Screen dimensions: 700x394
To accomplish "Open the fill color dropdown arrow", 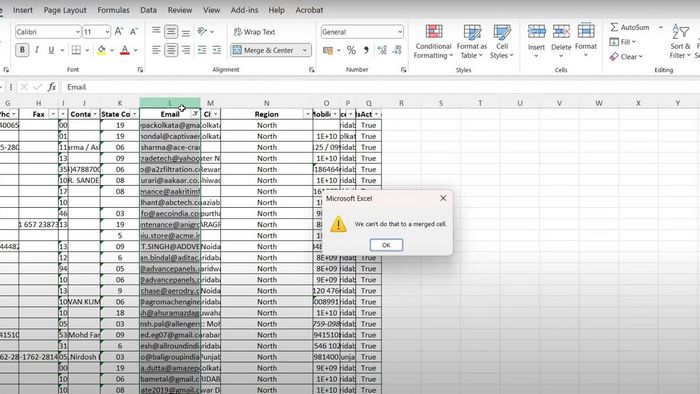I will (112, 50).
